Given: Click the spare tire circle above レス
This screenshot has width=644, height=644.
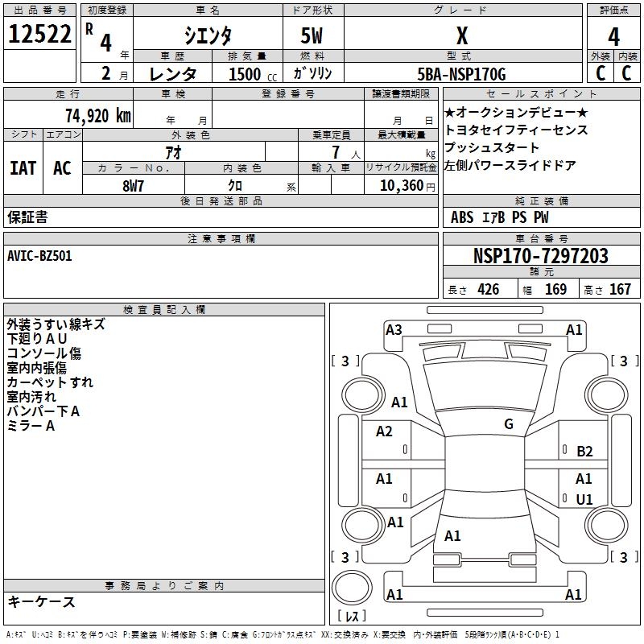Looking at the screenshot, I should coord(352,587).
